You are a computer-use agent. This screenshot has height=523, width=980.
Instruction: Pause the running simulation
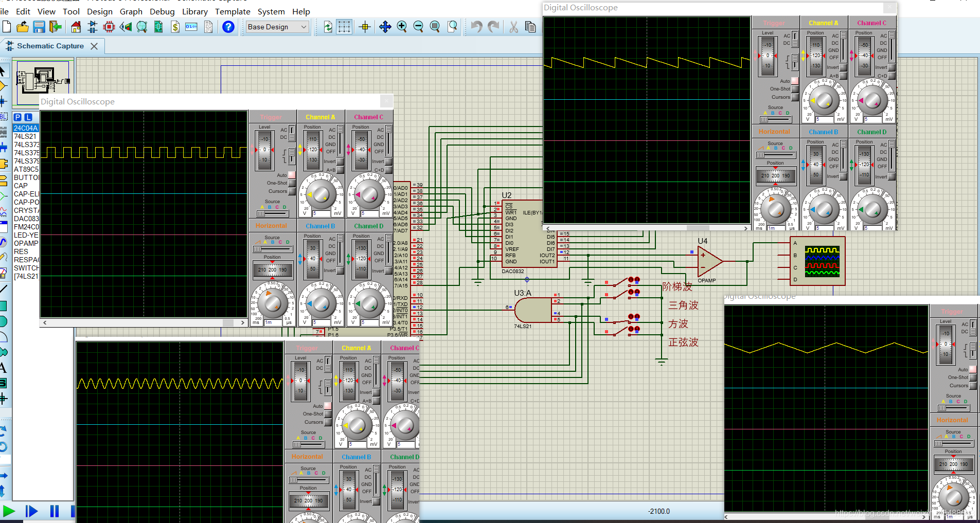[55, 511]
